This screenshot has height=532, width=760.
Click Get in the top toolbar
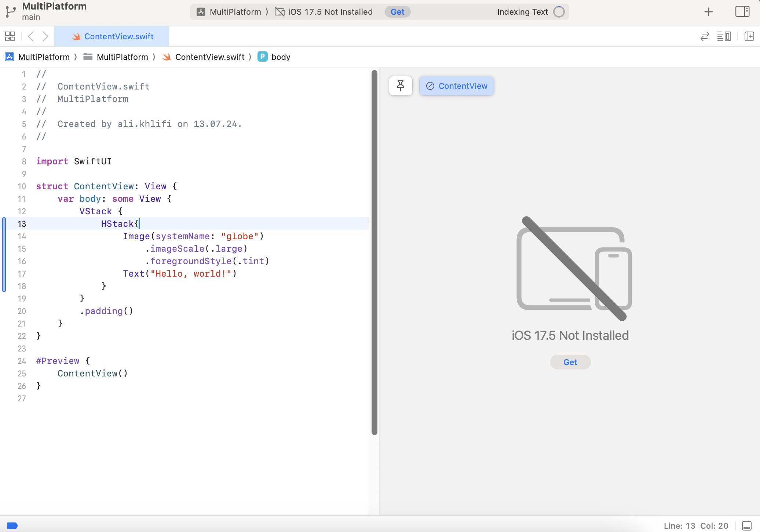[397, 12]
